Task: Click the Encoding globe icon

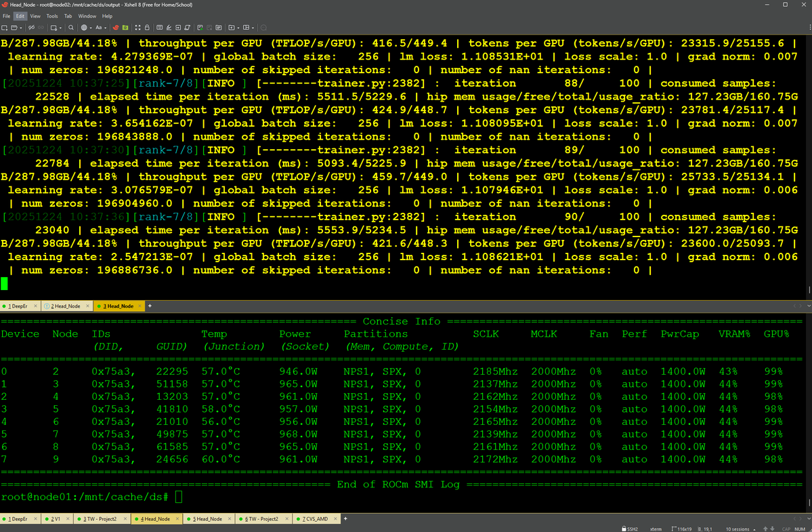Action: coord(85,28)
